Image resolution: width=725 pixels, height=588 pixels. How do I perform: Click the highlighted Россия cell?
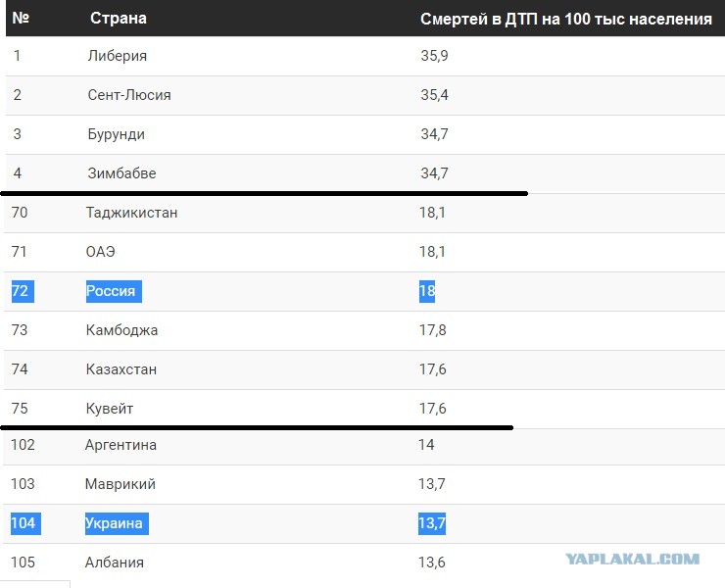(x=114, y=291)
